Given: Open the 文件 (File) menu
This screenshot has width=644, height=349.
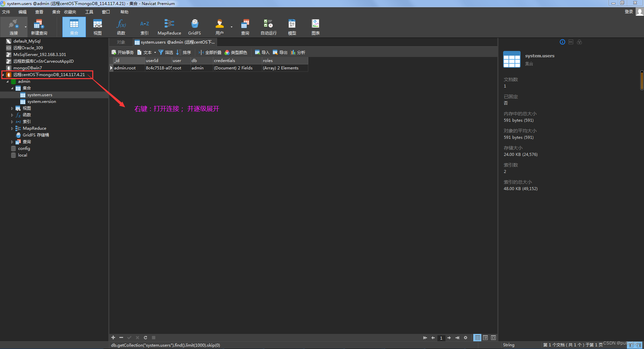Looking at the screenshot, I should point(6,12).
